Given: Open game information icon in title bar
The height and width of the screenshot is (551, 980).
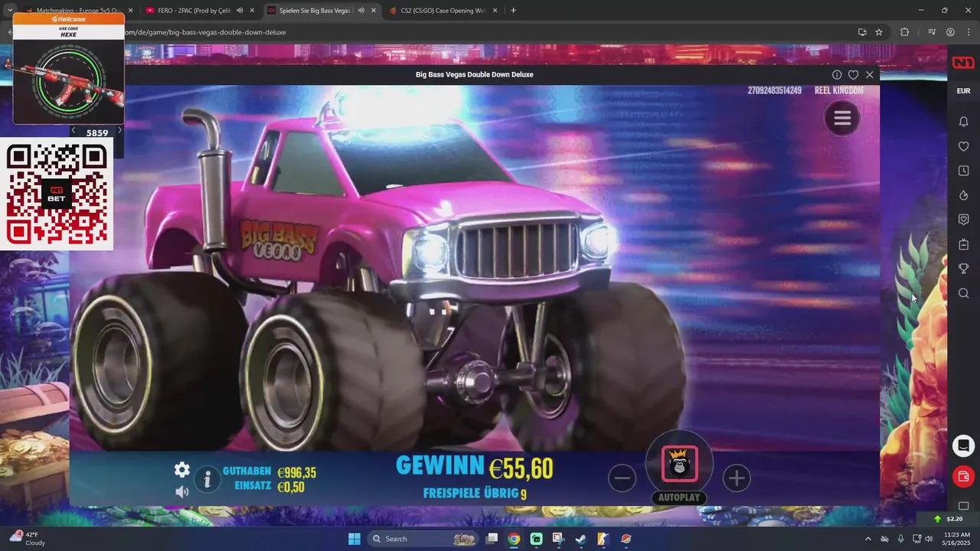Looking at the screenshot, I should 837,75.
